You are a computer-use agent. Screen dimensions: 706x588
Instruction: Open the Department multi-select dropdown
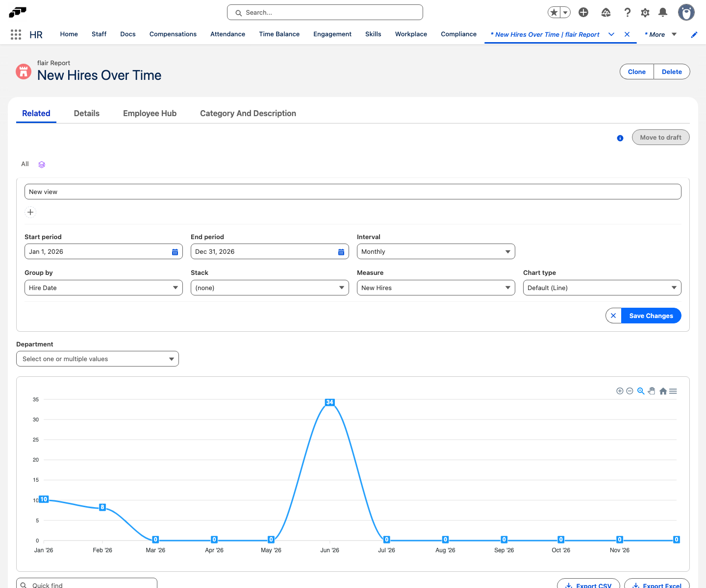pyautogui.click(x=98, y=359)
